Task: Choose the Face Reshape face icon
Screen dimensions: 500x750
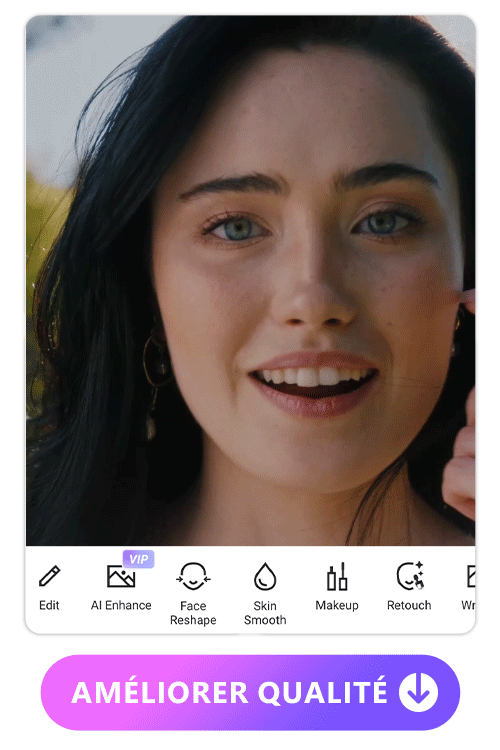Action: pos(193,576)
